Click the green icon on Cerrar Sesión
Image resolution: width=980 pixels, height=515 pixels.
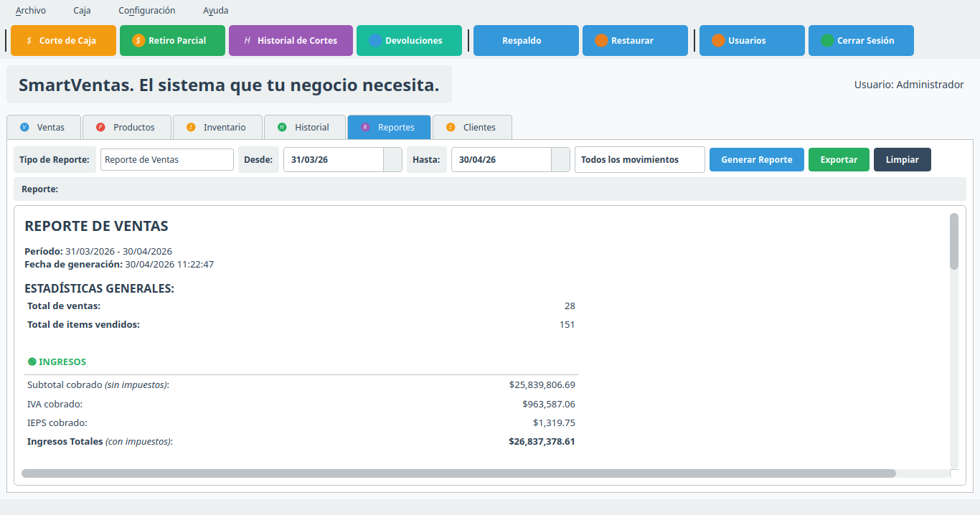pos(827,41)
